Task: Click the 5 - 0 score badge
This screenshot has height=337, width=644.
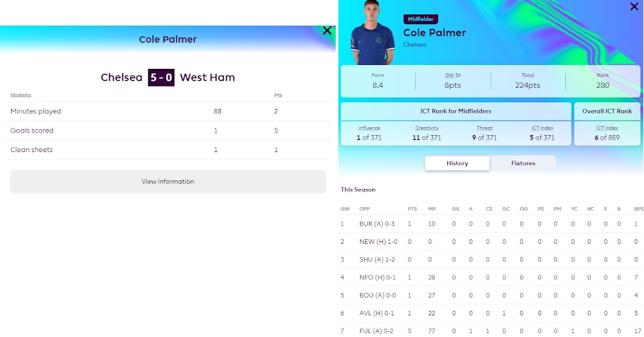Action: (161, 77)
